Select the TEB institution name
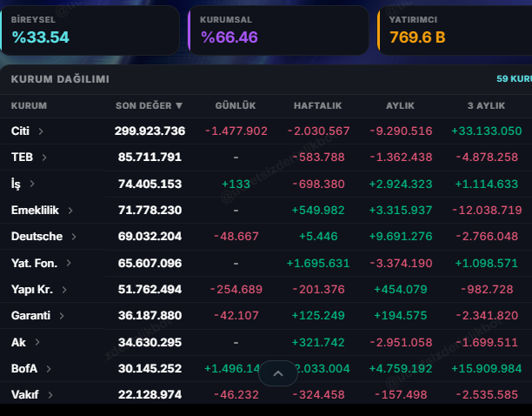 pyautogui.click(x=22, y=158)
